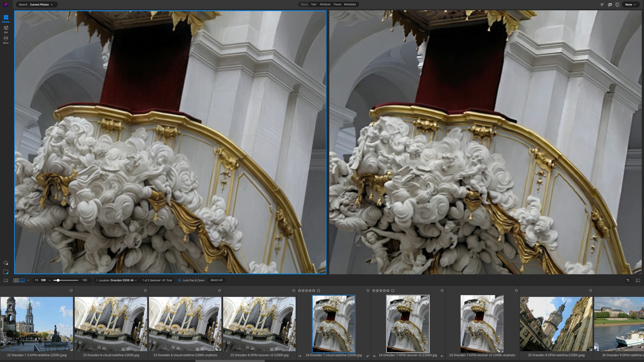Viewport: 644px width, 362px height.
Task: Select the 25 Dresden 8-GPAI-redefine thumbnail
Action: pos(556,323)
